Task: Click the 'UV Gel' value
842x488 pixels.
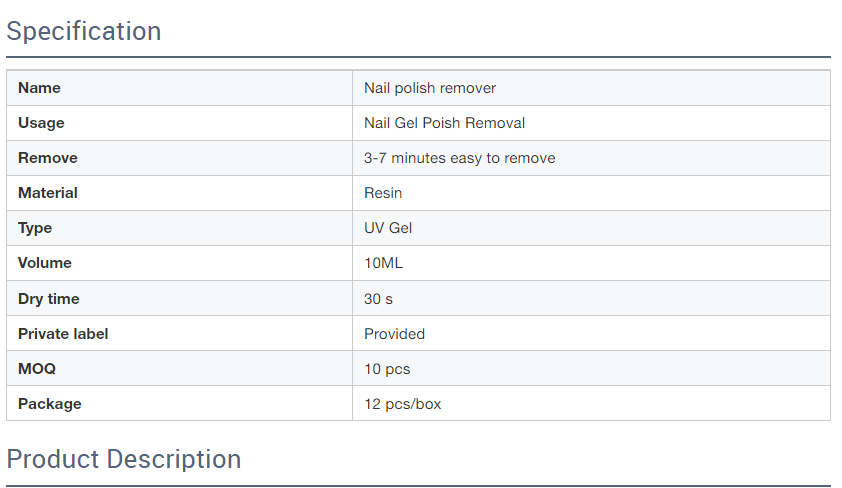Action: coord(388,228)
